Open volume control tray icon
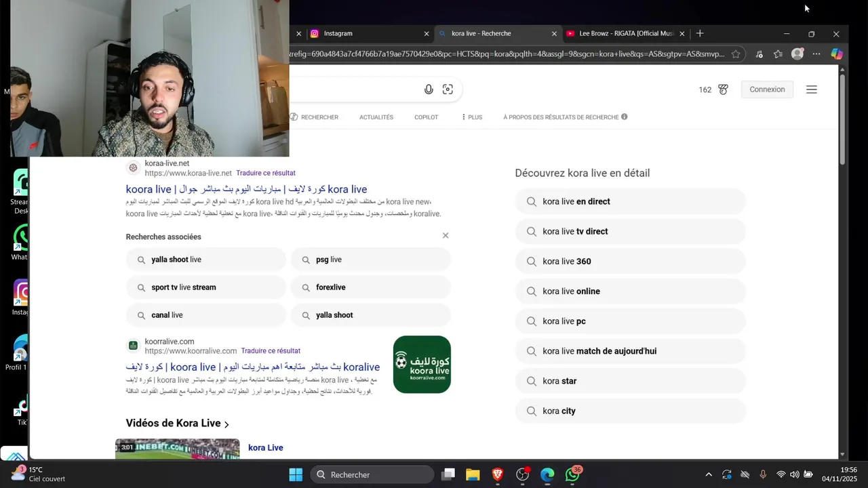Image resolution: width=868 pixels, height=488 pixels. click(x=794, y=474)
